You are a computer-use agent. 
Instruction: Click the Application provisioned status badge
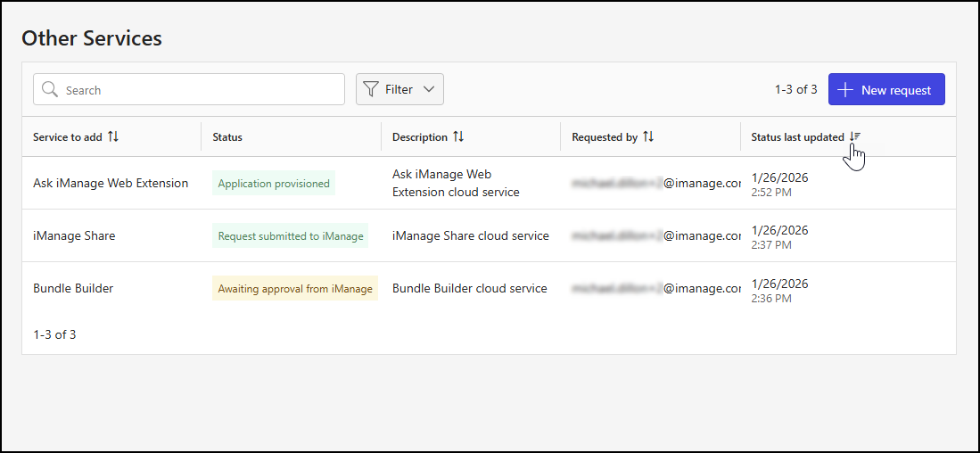pyautogui.click(x=274, y=183)
